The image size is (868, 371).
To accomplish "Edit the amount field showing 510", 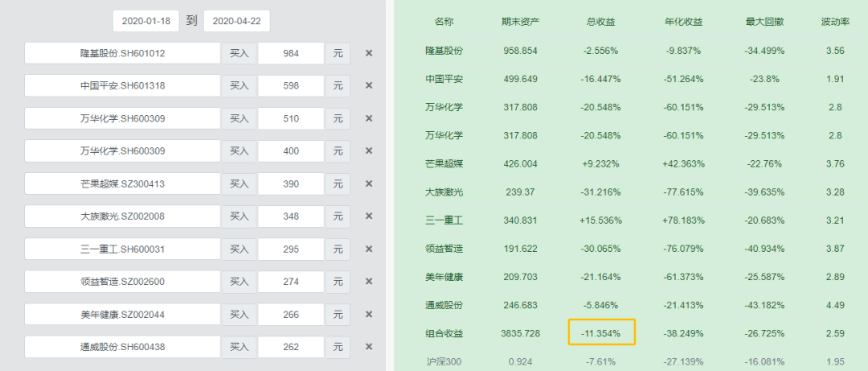I will 291,118.
